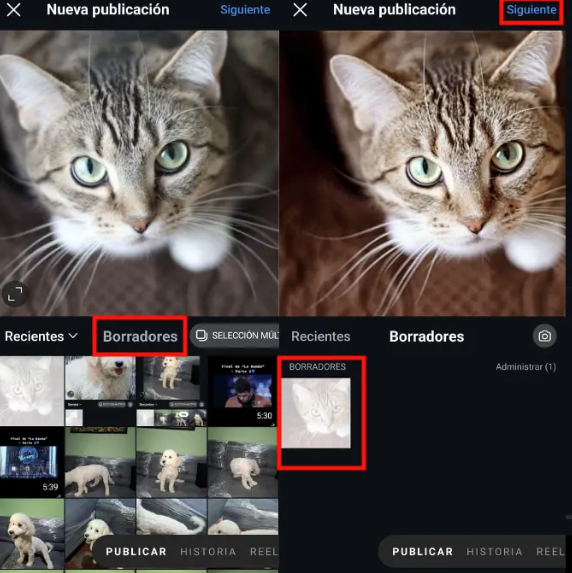Image resolution: width=572 pixels, height=573 pixels.
Task: Select the cat draft thumbnail under BORRADORES
Action: click(316, 413)
